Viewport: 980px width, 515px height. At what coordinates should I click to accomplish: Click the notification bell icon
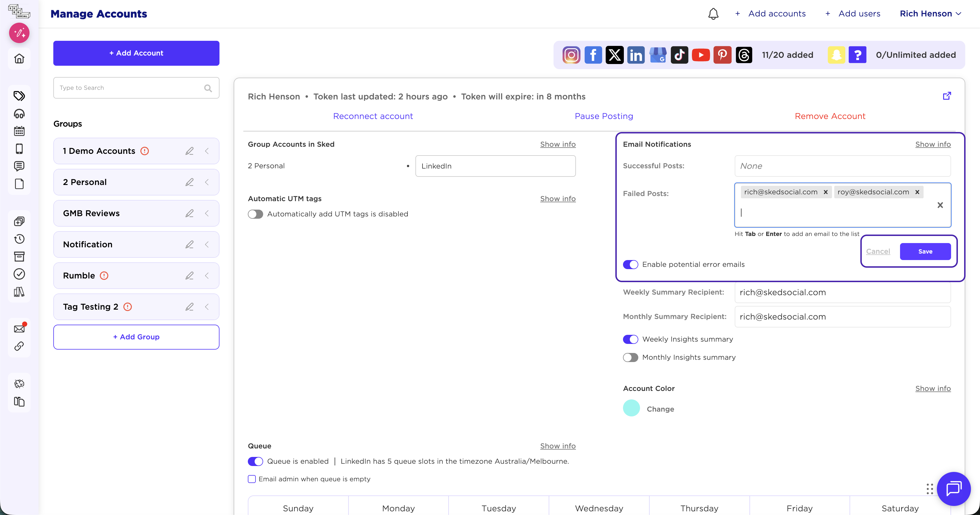point(713,14)
